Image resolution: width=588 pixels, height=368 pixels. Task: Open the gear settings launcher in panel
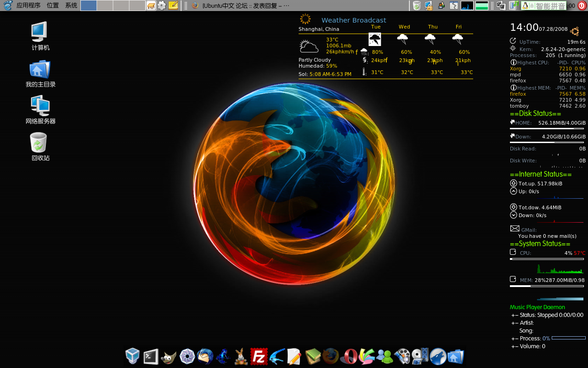tap(162, 6)
